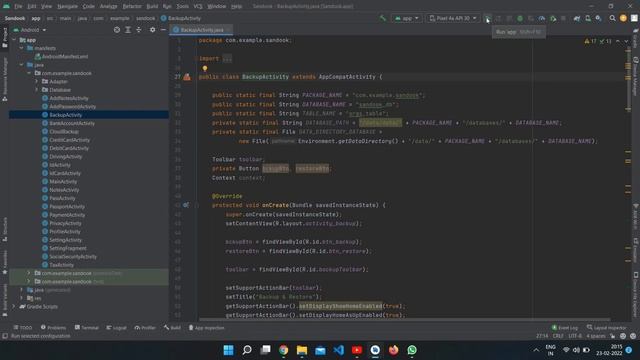640x360 pixels.
Task: Open the Android project view dropdown
Action: pos(30,30)
